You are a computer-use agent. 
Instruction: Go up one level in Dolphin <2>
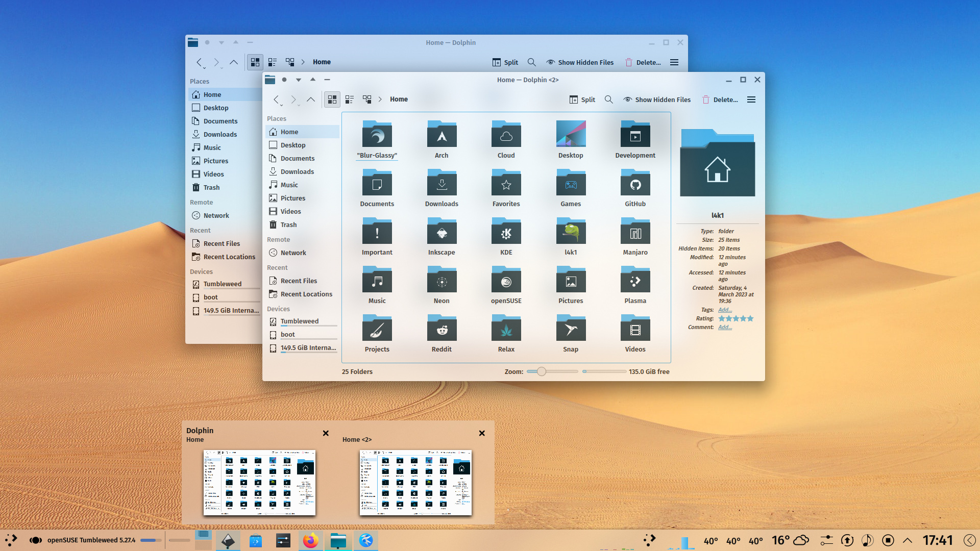(311, 99)
